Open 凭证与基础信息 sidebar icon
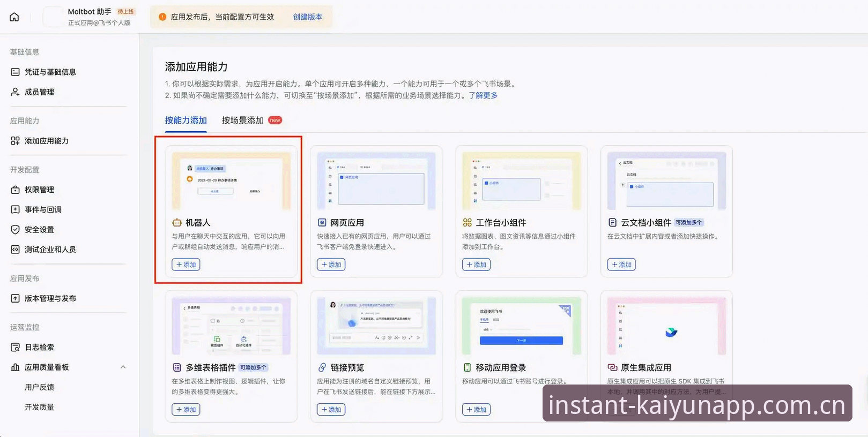Image resolution: width=868 pixels, height=437 pixels. pos(15,72)
